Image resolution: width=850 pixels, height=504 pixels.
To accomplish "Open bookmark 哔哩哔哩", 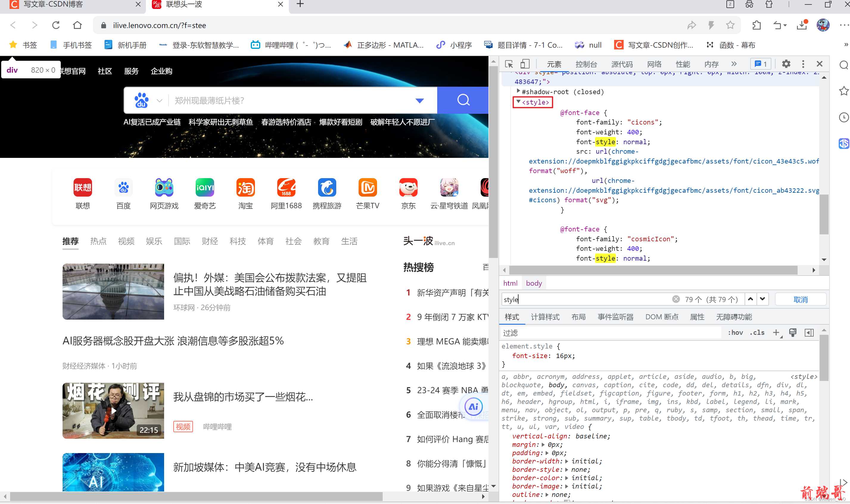I will click(291, 45).
